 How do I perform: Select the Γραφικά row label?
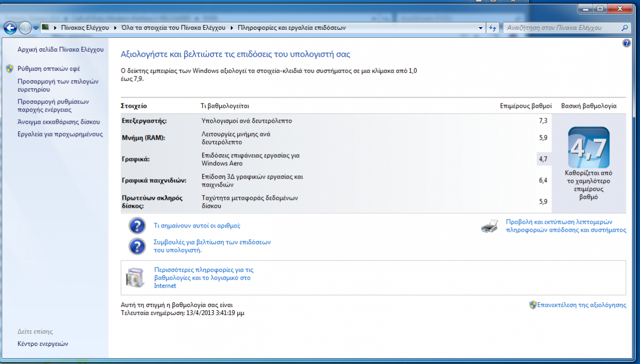(x=135, y=159)
